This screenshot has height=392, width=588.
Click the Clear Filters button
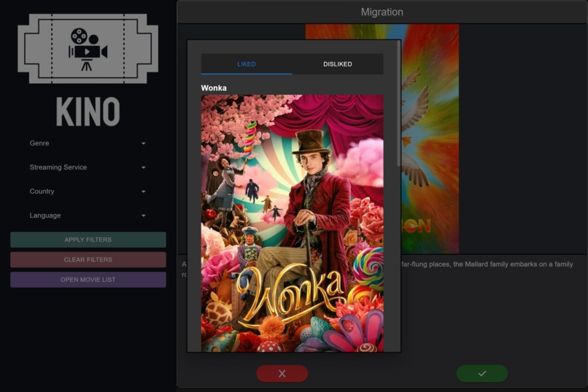click(88, 260)
